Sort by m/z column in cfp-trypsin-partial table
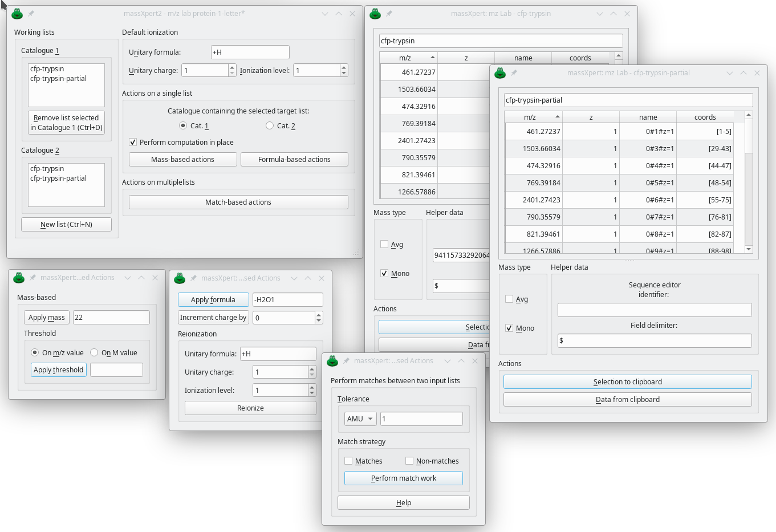 (x=534, y=117)
